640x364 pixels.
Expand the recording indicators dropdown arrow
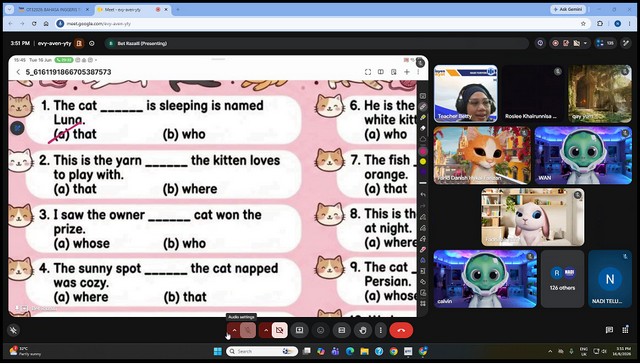[586, 43]
